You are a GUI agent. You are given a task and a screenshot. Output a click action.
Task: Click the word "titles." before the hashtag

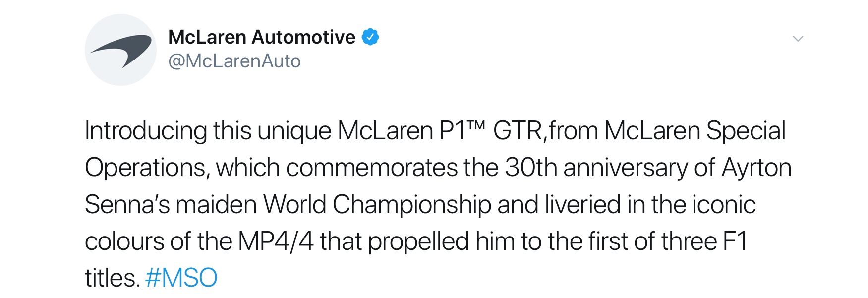coord(113,278)
